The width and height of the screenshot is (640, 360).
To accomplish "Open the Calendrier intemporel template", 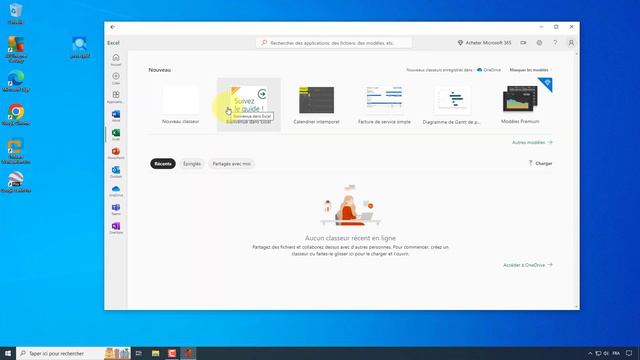I will 316,104.
